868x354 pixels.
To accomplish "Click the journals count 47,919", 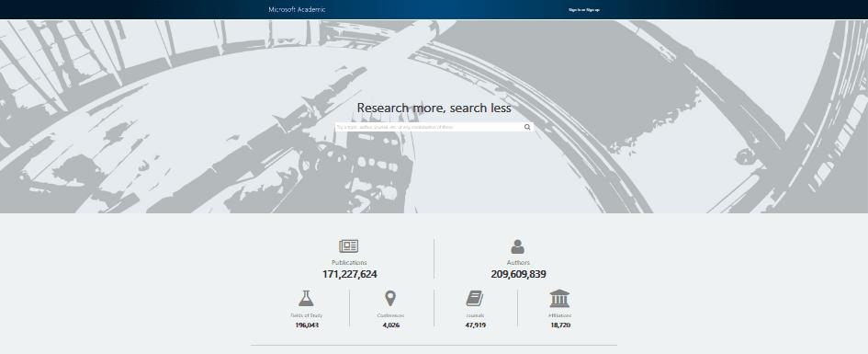I will click(x=476, y=325).
